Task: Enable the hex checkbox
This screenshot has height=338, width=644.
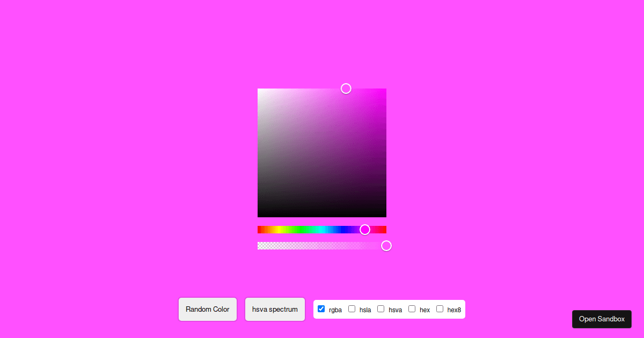Action: pyautogui.click(x=412, y=308)
